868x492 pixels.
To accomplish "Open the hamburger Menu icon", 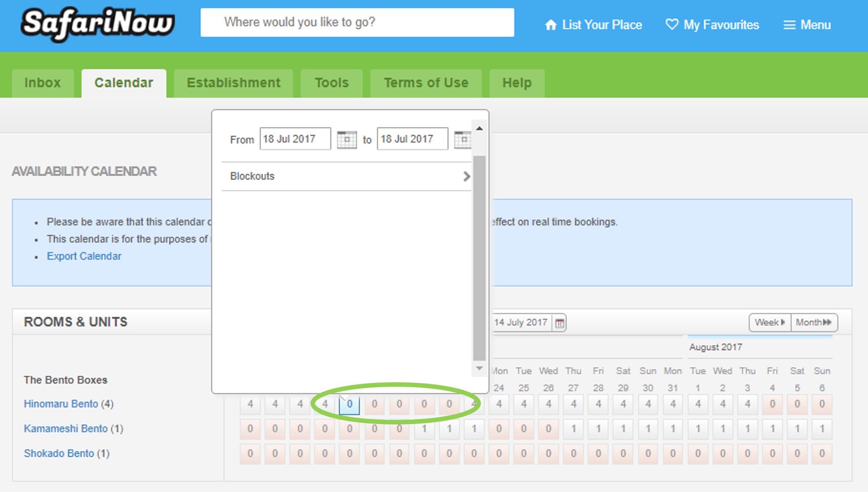I will 789,25.
